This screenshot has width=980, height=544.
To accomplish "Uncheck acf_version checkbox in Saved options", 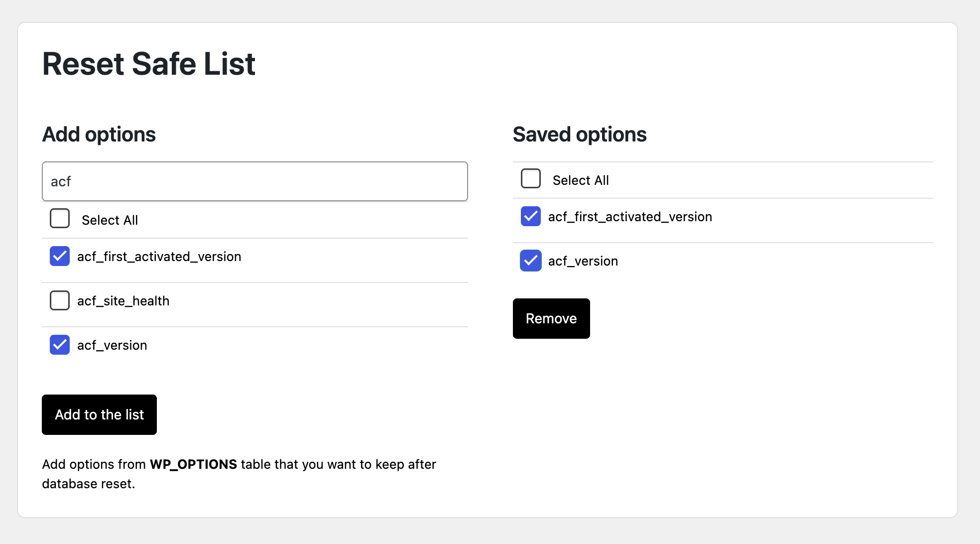I will point(531,261).
